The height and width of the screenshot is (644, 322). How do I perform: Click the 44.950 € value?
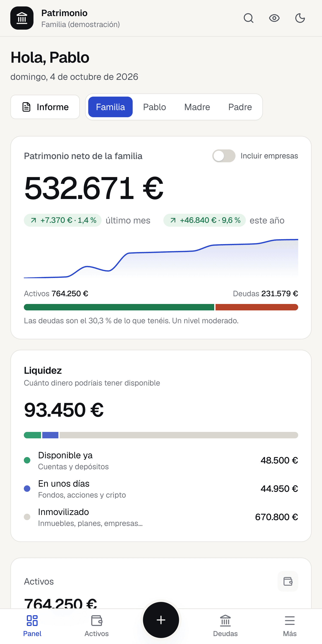[x=279, y=489]
